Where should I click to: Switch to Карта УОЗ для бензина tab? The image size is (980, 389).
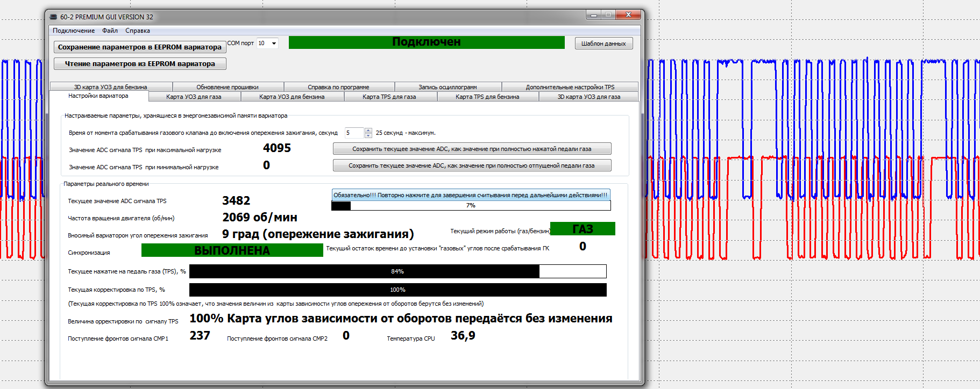click(292, 97)
